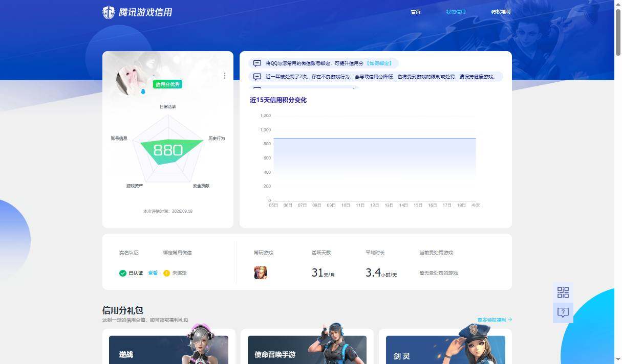Click the 今天 point on chart axis
The image size is (622, 364).
point(476,205)
